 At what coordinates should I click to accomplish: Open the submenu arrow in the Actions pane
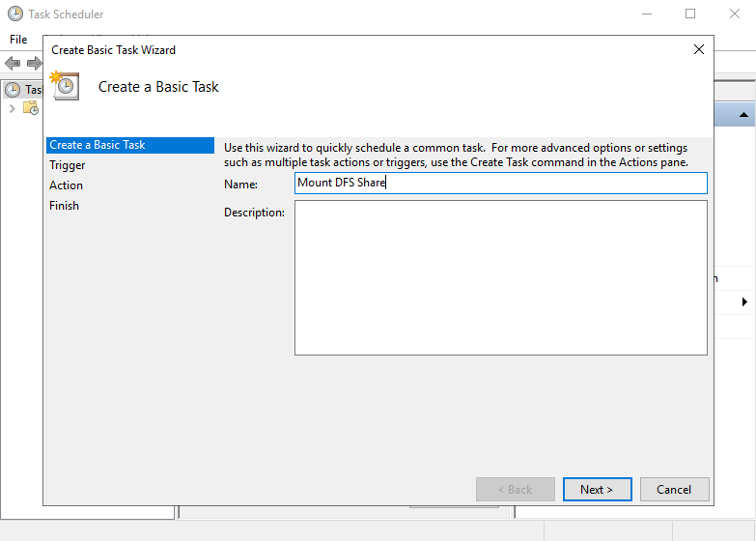click(x=744, y=302)
